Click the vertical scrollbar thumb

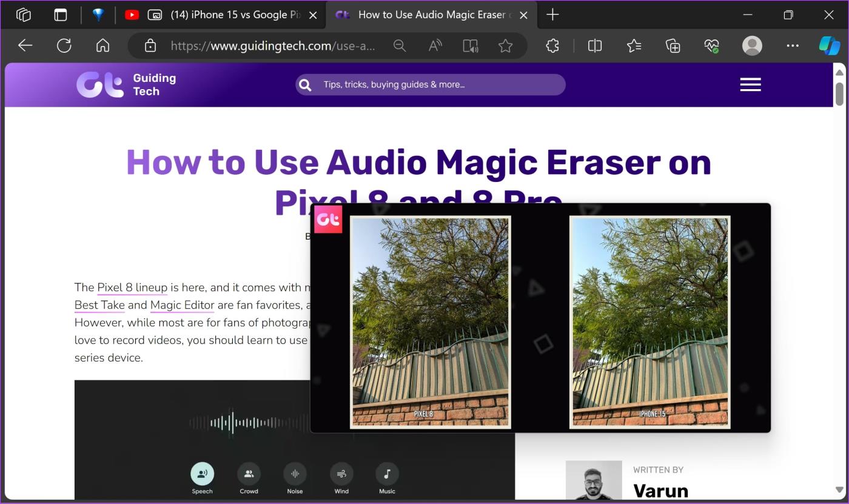839,94
